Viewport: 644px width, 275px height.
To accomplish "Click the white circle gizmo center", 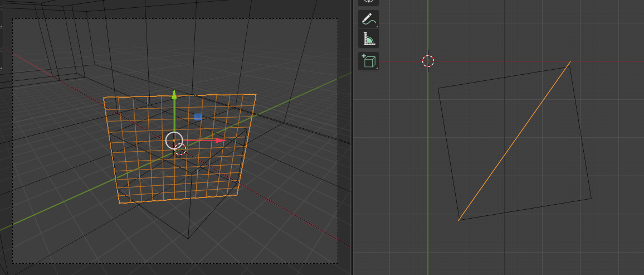I will (x=174, y=141).
